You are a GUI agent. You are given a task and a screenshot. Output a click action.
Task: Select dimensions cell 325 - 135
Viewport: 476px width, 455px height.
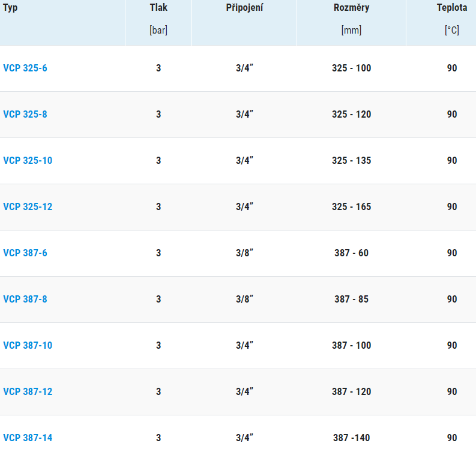pyautogui.click(x=352, y=160)
